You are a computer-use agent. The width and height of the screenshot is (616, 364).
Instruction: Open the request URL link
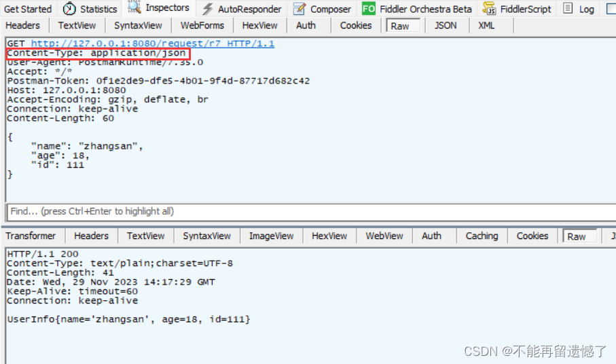tap(153, 43)
